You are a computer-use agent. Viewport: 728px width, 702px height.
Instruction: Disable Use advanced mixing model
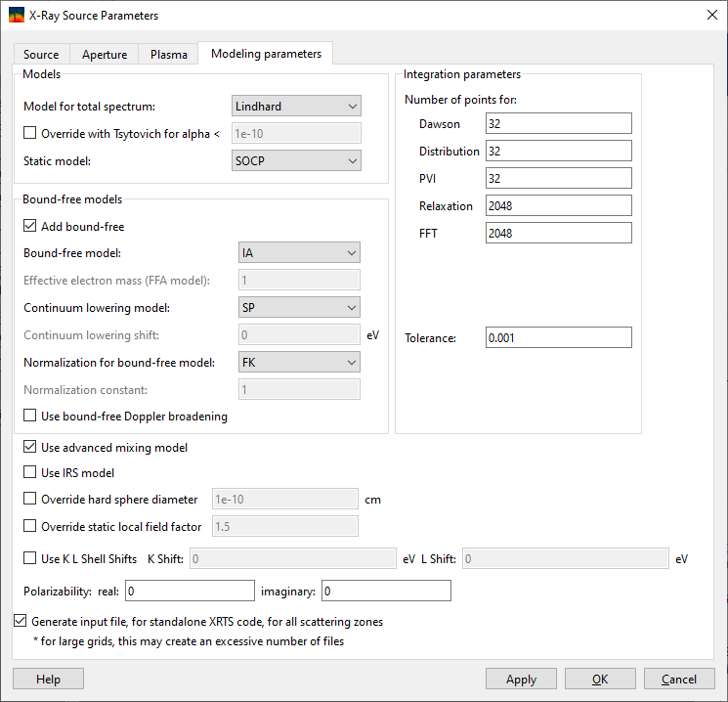point(29,448)
